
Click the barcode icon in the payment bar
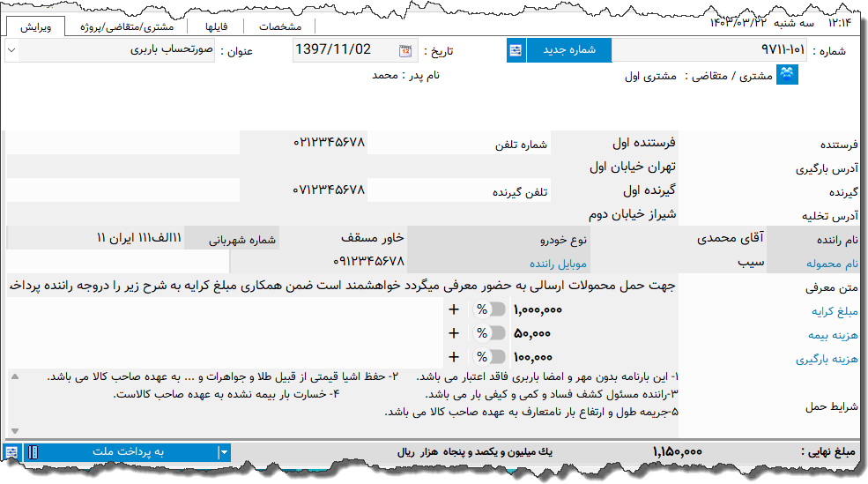[x=33, y=452]
